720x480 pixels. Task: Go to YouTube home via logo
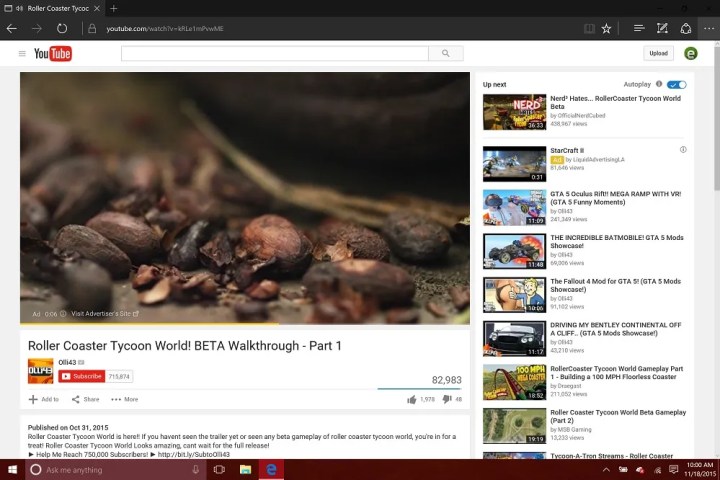click(x=53, y=54)
